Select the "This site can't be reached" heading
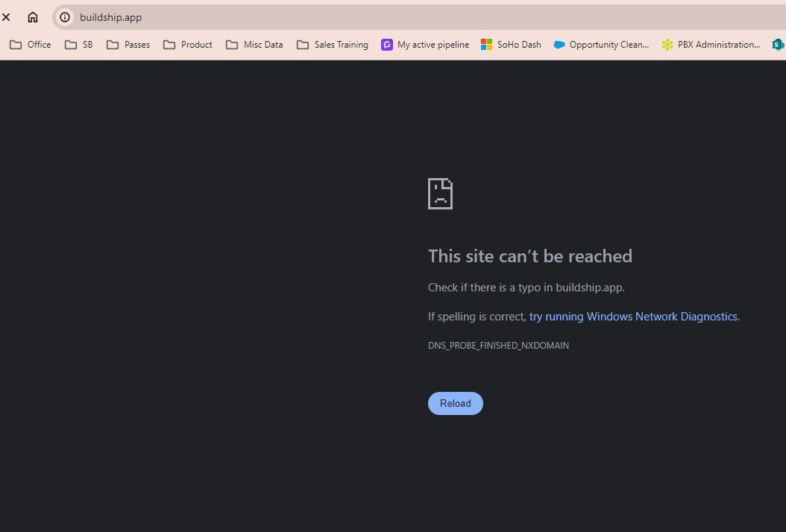This screenshot has height=532, width=786. click(530, 256)
